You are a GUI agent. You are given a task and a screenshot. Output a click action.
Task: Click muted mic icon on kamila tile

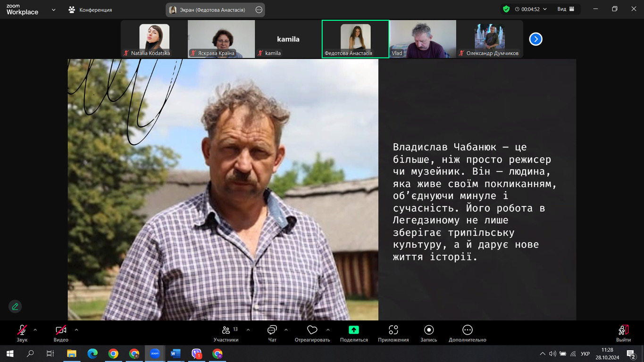(260, 53)
